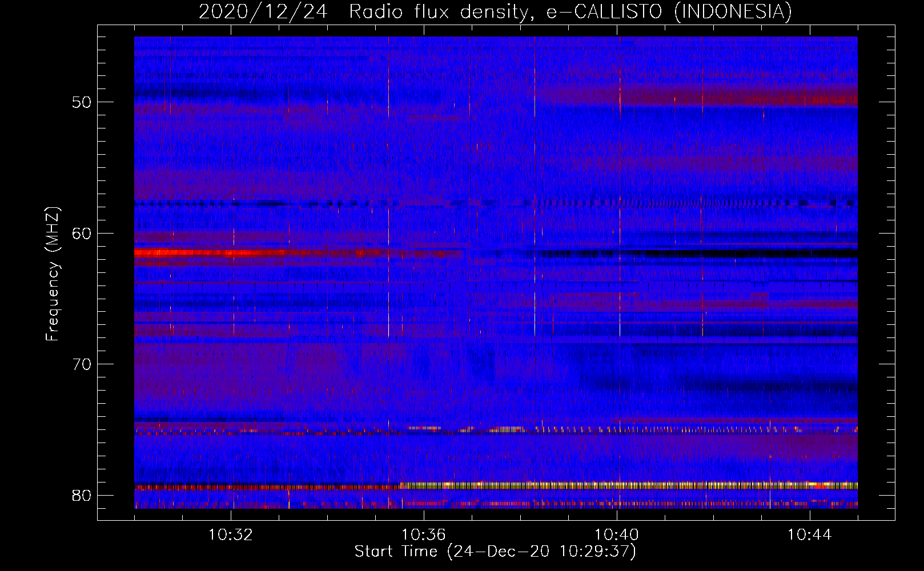Click the '50' frequency tick label
The width and height of the screenshot is (924, 571).
coord(82,102)
